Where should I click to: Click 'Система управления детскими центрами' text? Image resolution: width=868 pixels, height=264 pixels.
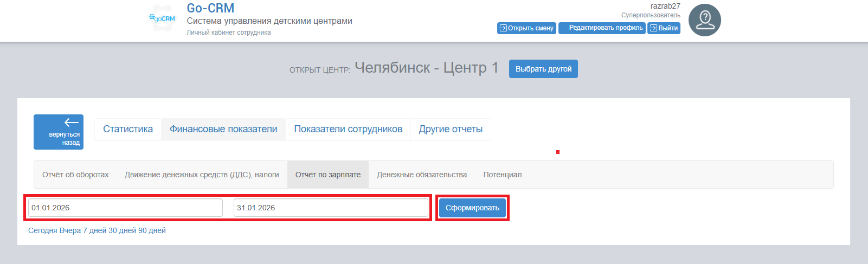(x=269, y=21)
